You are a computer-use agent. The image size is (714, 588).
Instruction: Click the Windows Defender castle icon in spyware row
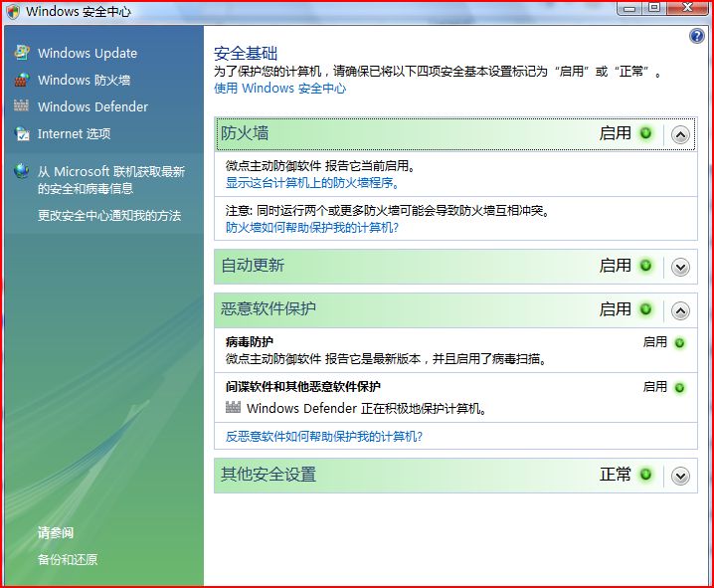pyautogui.click(x=233, y=407)
